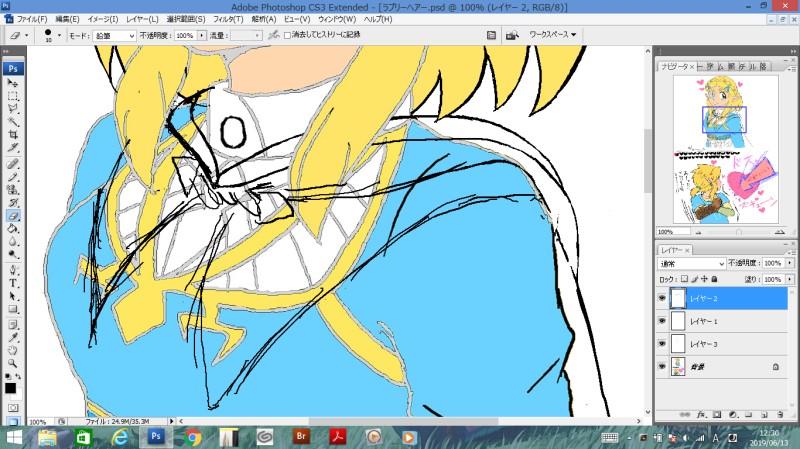The image size is (800, 449).
Task: Select the Zoom tool in the toolbox
Action: tap(13, 364)
